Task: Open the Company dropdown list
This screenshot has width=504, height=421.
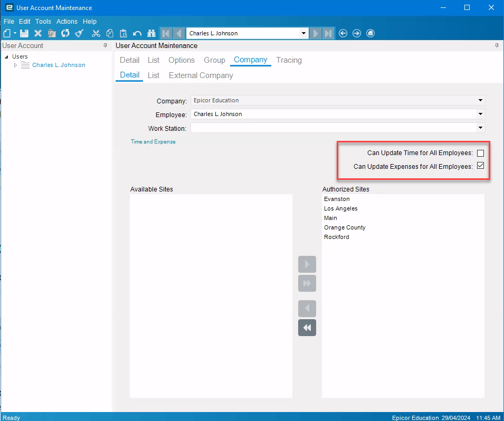Action: [x=480, y=100]
